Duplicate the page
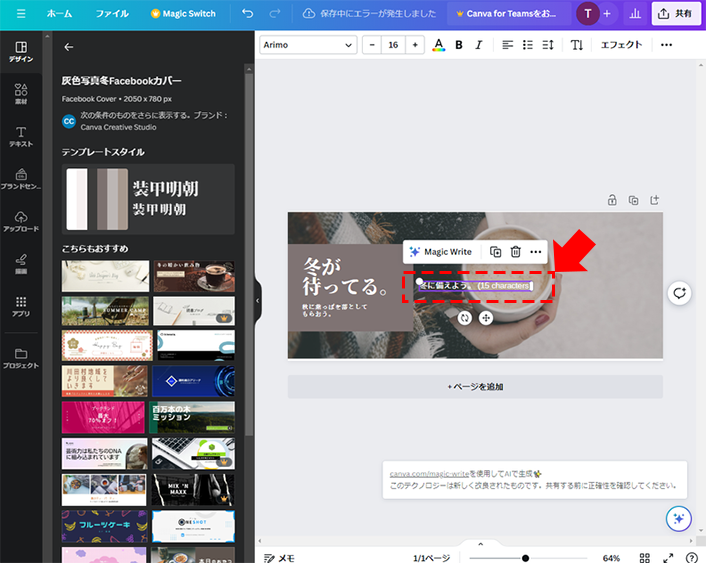Image resolution: width=706 pixels, height=563 pixels. pyautogui.click(x=634, y=200)
